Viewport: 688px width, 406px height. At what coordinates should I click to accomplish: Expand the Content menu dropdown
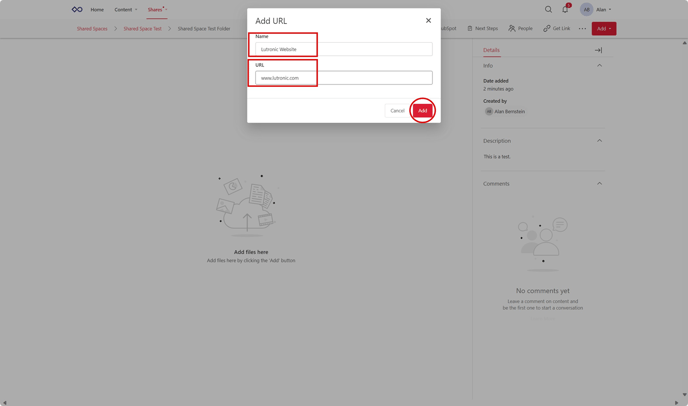point(125,10)
